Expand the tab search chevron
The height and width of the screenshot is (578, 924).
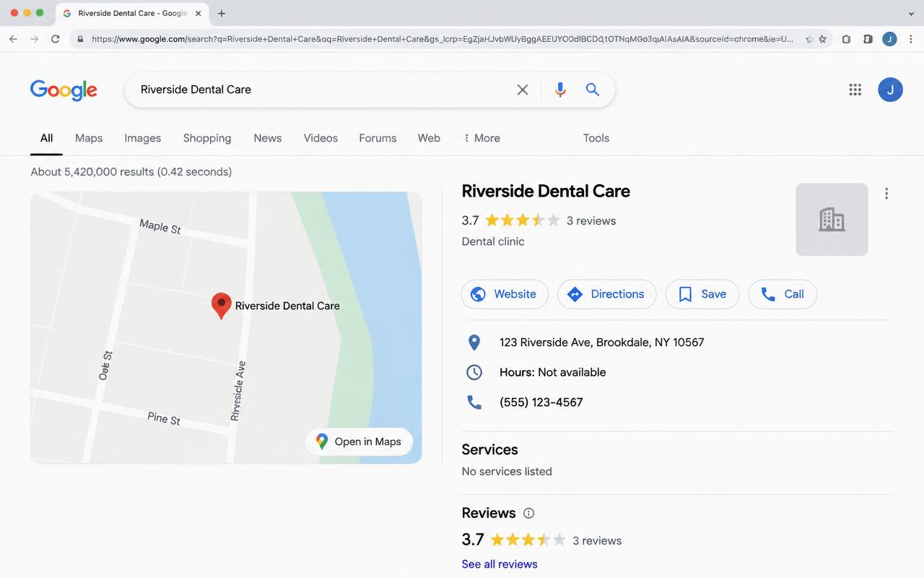pos(911,14)
